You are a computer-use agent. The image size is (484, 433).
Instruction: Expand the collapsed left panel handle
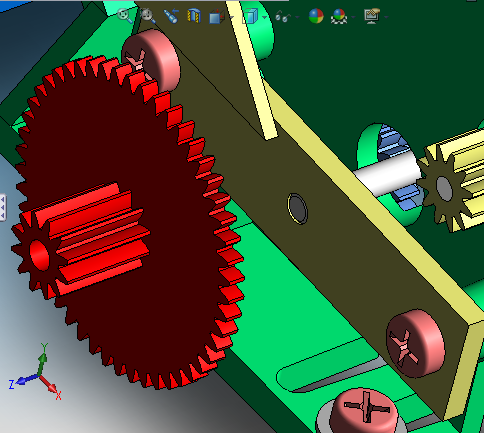3,207
